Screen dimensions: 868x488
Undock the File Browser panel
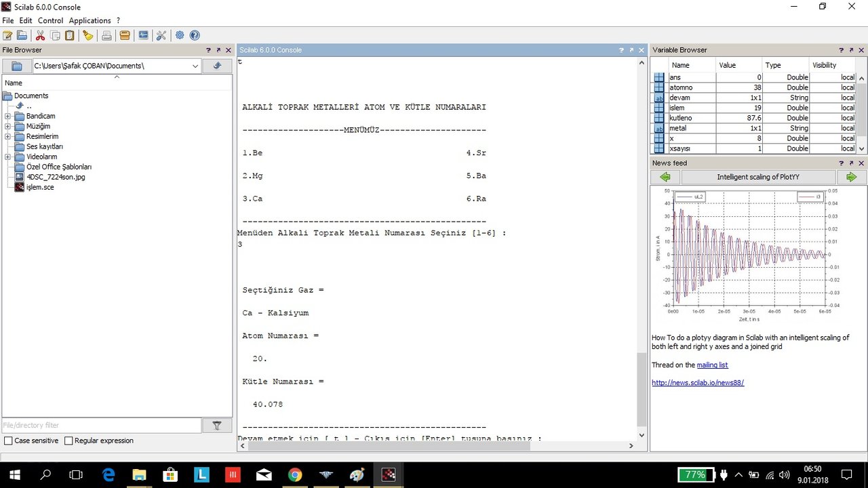(218, 50)
